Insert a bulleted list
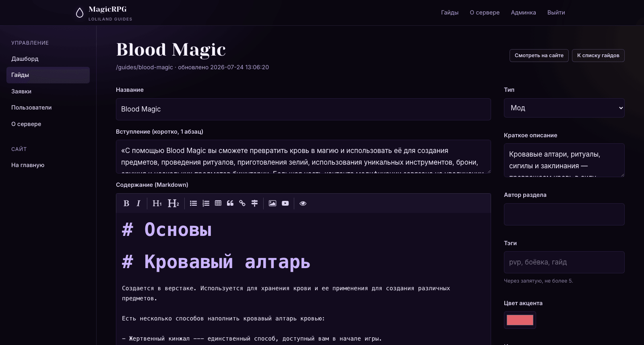Screen dimensions: 644x345 click(194, 203)
